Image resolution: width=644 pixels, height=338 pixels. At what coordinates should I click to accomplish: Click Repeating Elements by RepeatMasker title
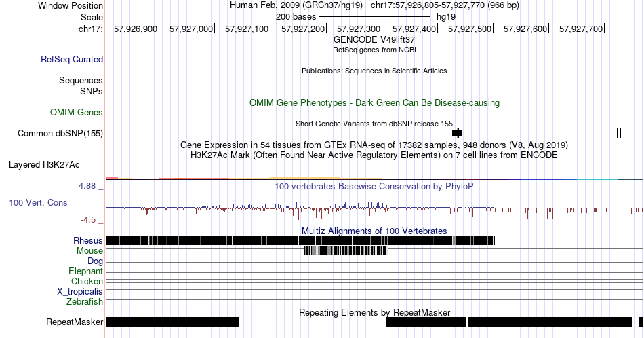[374, 312]
